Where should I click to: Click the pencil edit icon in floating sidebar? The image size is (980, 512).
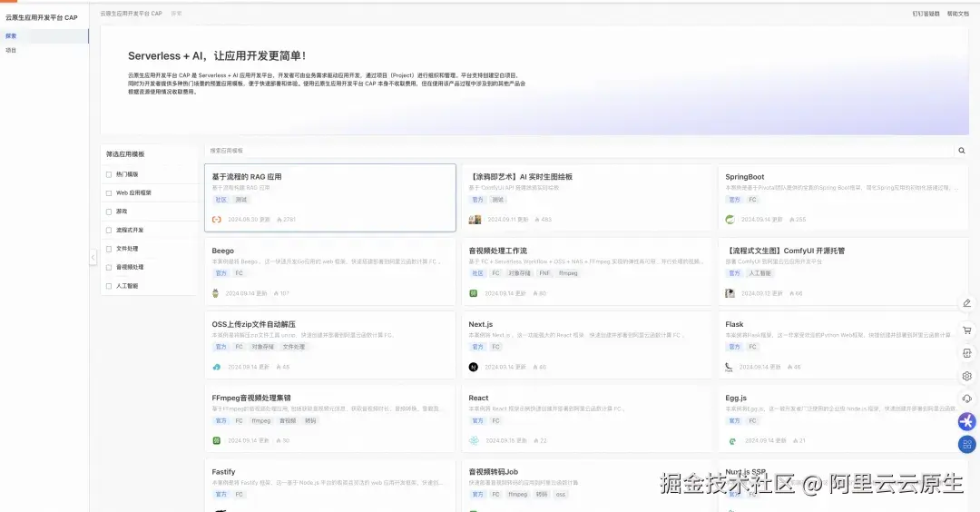coord(967,303)
